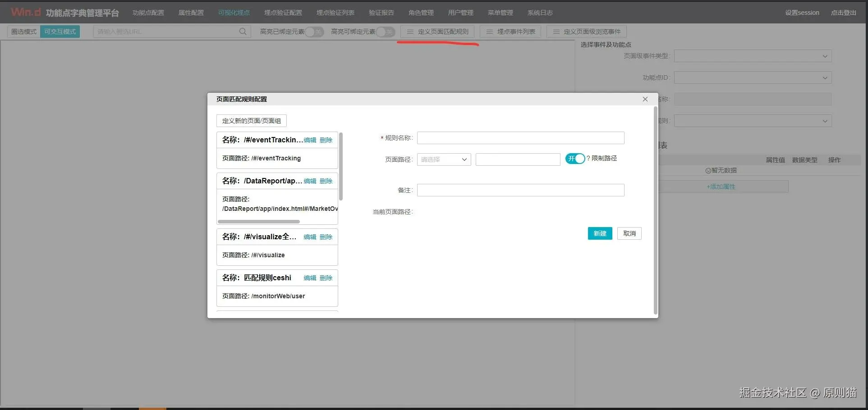
Task: Delete the /DataReport/ap... rule
Action: tap(326, 181)
